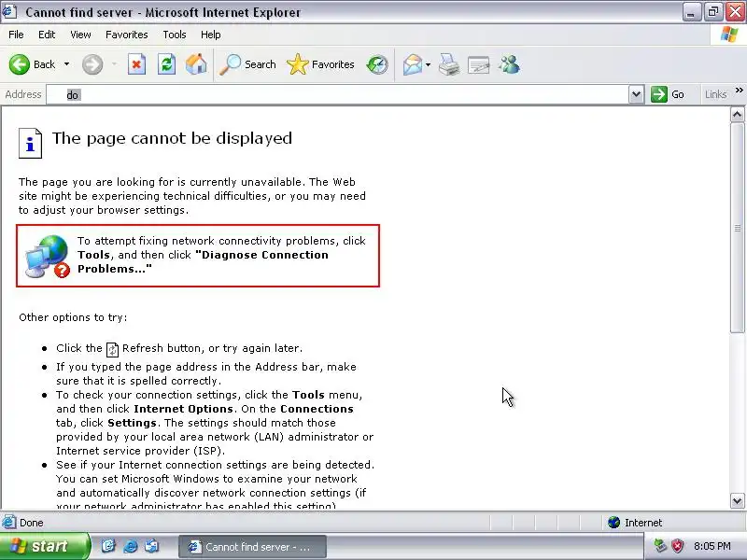Open the Help menu
Image resolution: width=747 pixels, height=560 pixels.
point(211,35)
